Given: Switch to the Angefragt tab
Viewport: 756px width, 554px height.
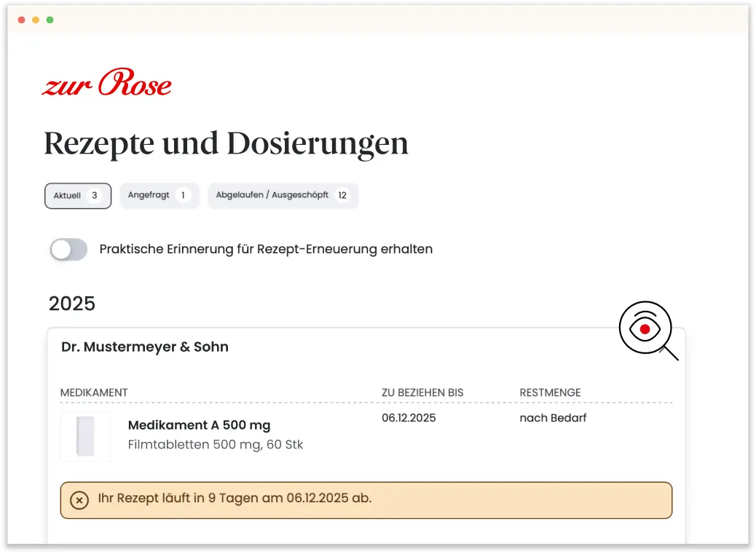Looking at the screenshot, I should tap(159, 195).
